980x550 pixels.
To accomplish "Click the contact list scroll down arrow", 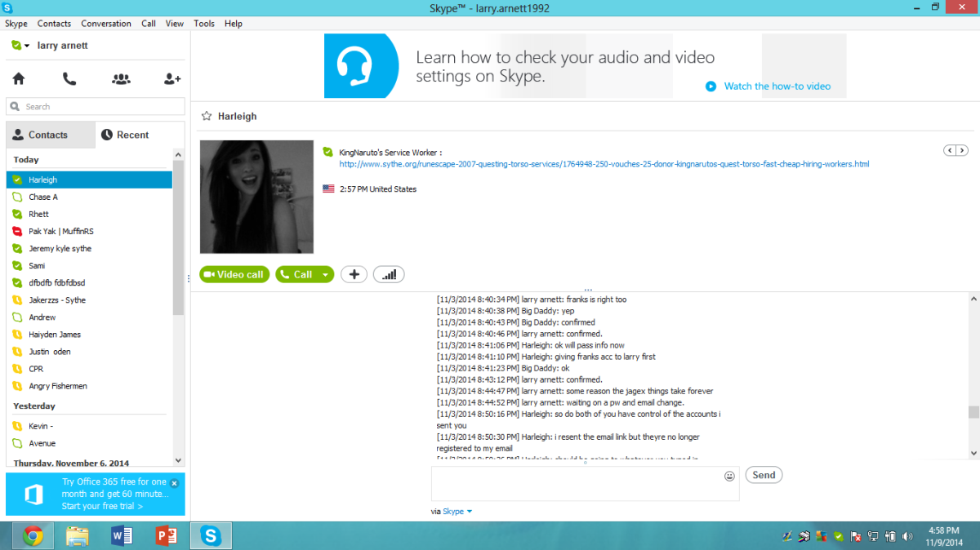I will pos(179,460).
